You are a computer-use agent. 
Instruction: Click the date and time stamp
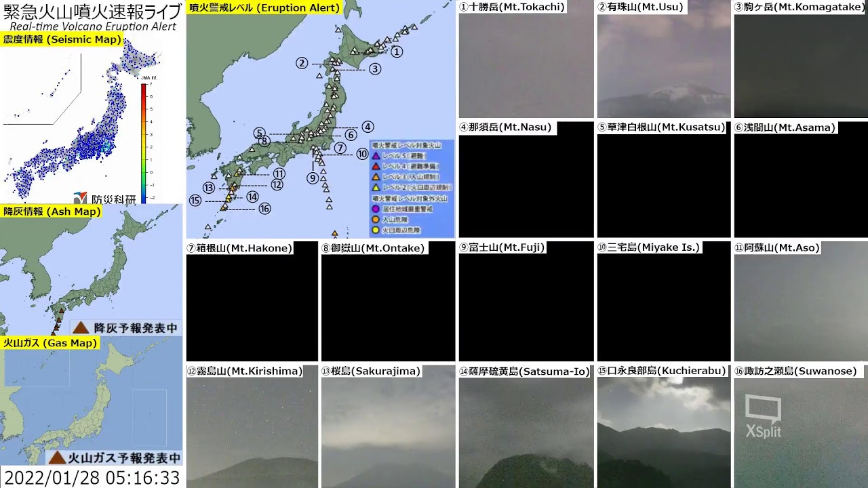coord(92,478)
